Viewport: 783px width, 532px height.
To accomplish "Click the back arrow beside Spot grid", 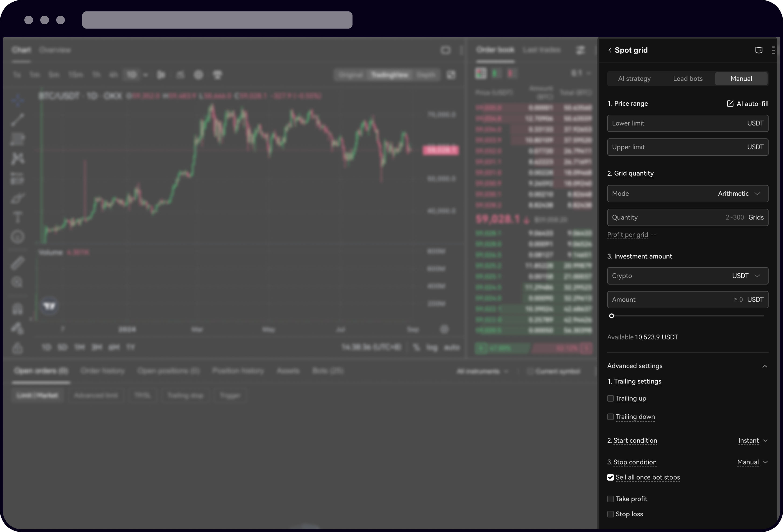I will point(609,50).
